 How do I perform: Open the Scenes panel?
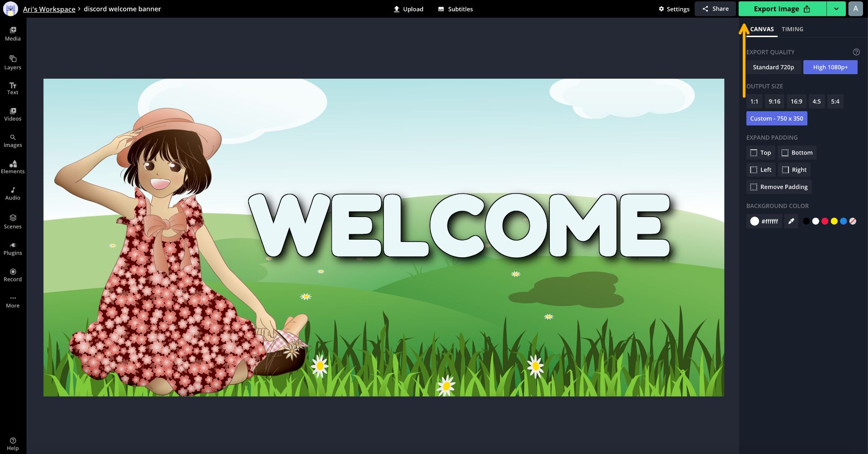pyautogui.click(x=13, y=222)
